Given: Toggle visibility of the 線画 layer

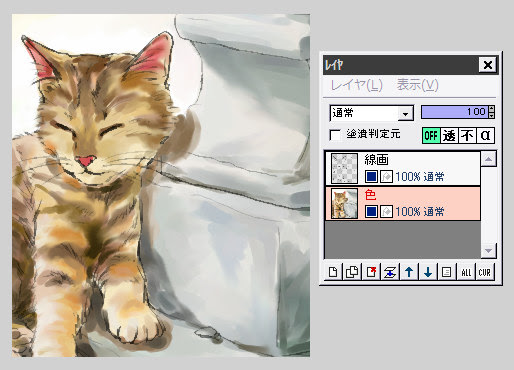Looking at the screenshot, I should coord(371,177).
